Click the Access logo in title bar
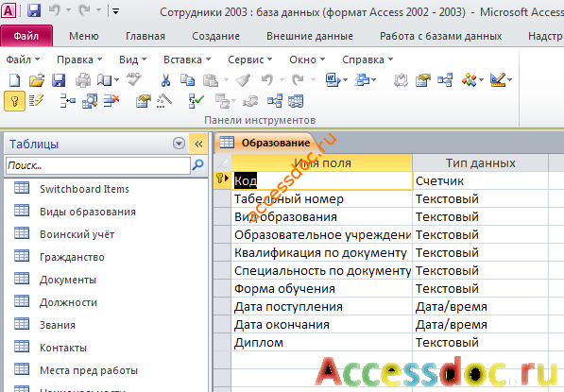 click(9, 10)
